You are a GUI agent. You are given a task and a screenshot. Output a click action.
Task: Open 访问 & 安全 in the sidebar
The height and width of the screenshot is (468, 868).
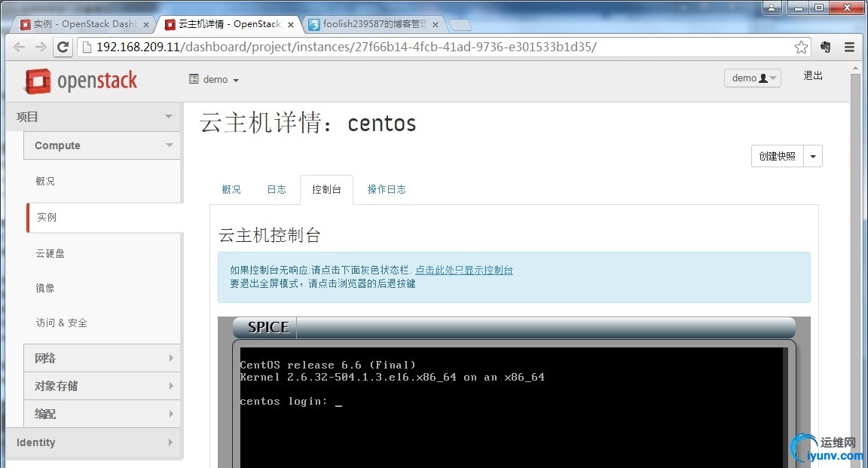[x=62, y=323]
